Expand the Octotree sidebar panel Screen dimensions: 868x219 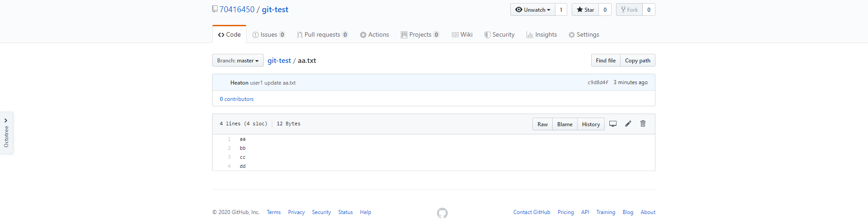6,133
